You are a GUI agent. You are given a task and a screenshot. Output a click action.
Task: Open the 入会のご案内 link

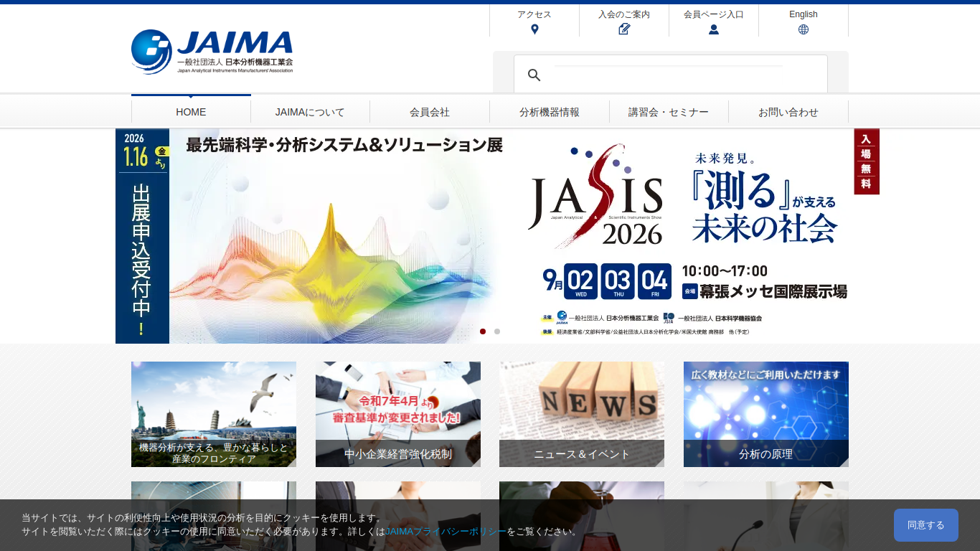click(624, 14)
